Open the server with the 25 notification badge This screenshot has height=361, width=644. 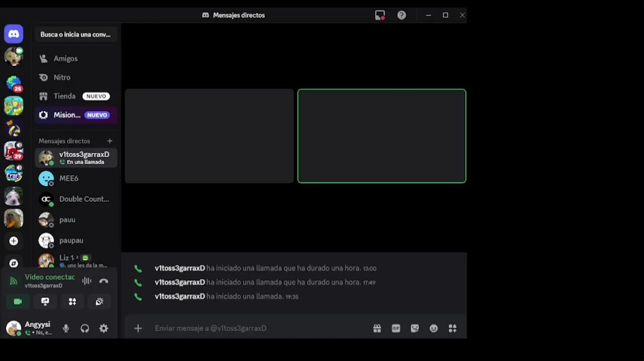pos(14,83)
